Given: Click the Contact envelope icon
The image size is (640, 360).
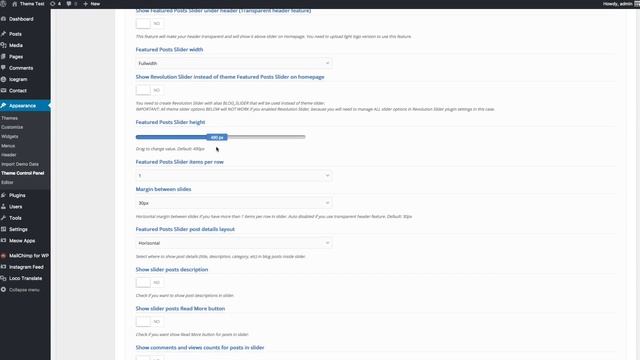Looking at the screenshot, I should point(4,91).
